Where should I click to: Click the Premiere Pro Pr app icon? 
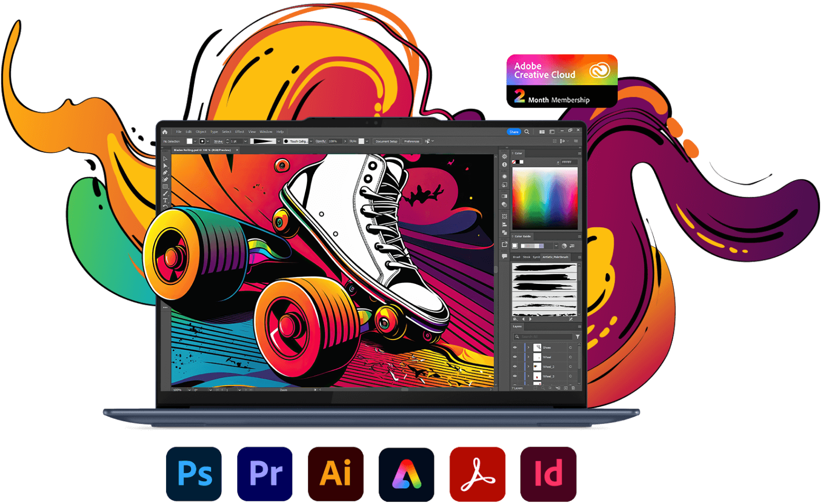[265, 474]
